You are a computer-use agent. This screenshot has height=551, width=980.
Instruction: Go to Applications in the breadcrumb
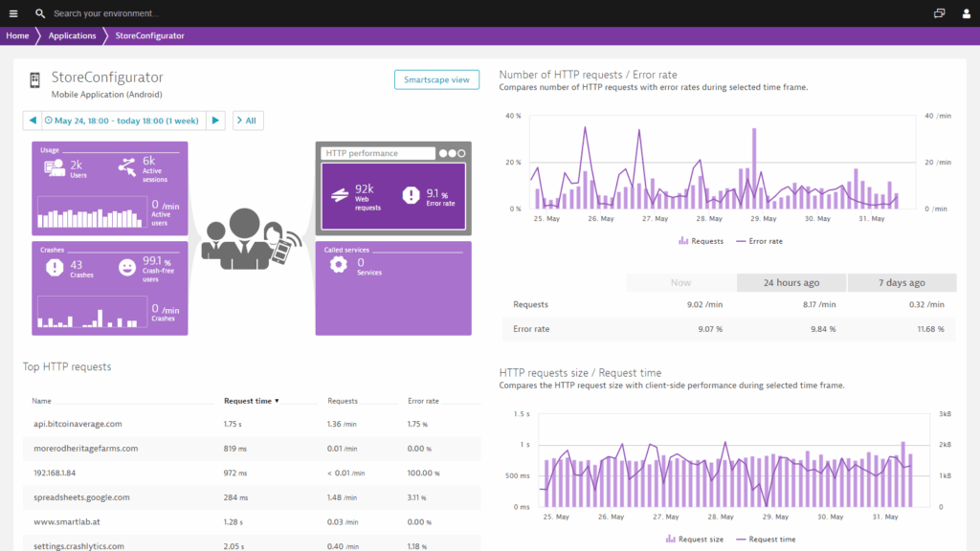pos(72,35)
